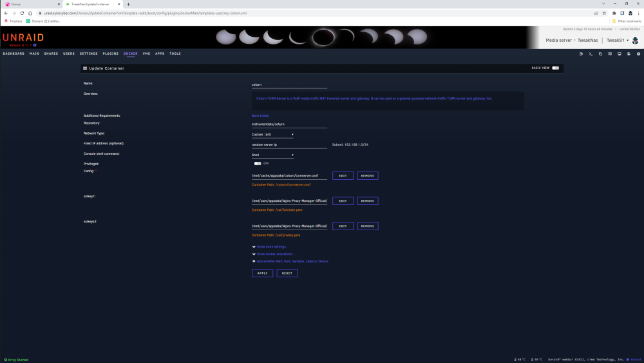
Task: Open the Fireshare bookmark
Action: pyautogui.click(x=13, y=21)
